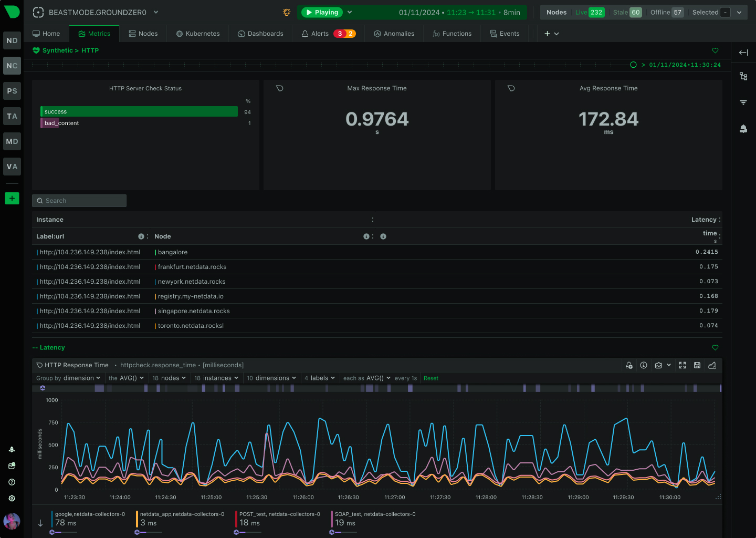
Task: Open the Anomalies tab
Action: coord(394,34)
